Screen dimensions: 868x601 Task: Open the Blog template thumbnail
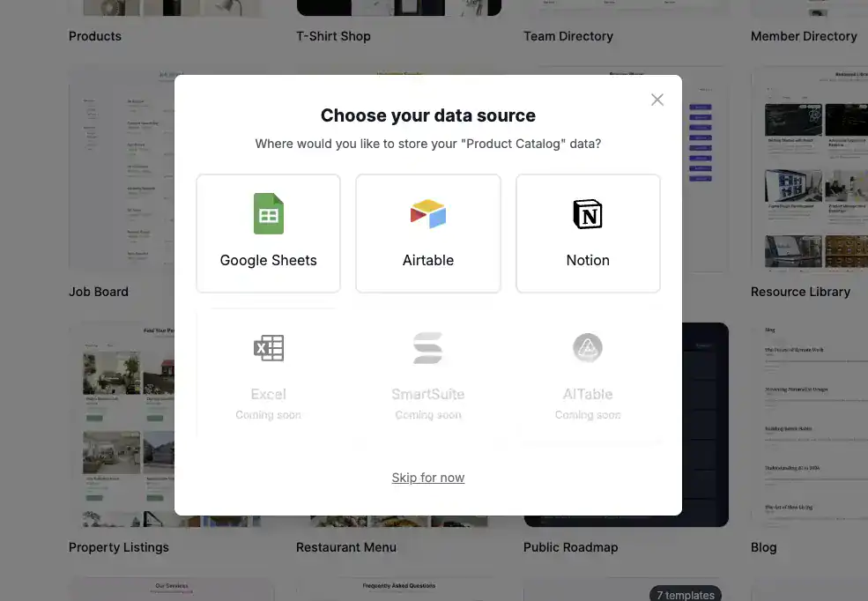tap(809, 425)
